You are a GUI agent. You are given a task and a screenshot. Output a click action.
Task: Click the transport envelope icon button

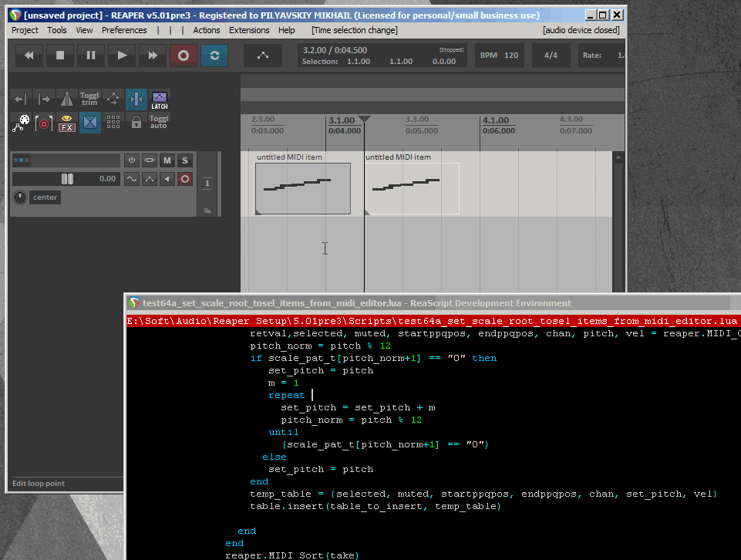(x=263, y=56)
